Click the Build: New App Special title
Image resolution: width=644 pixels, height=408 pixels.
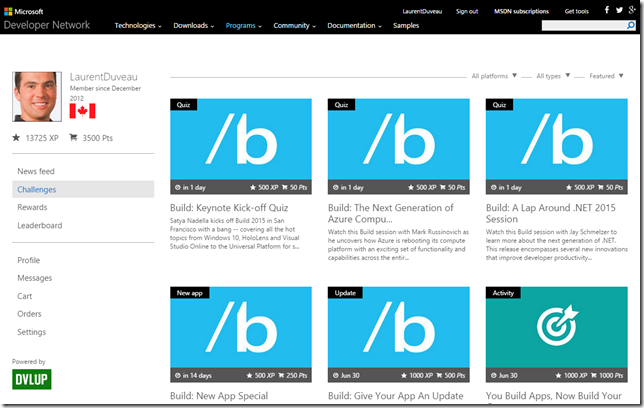(219, 396)
